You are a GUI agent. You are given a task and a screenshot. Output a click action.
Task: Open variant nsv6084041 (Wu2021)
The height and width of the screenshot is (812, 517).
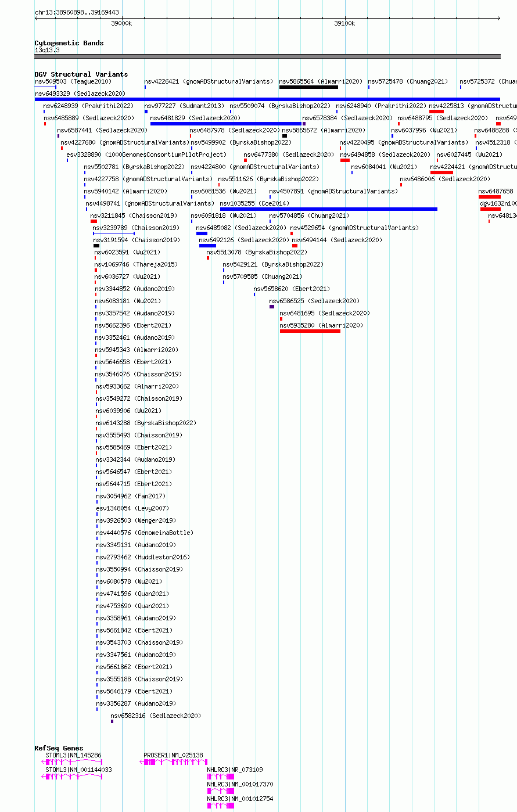pyautogui.click(x=384, y=167)
